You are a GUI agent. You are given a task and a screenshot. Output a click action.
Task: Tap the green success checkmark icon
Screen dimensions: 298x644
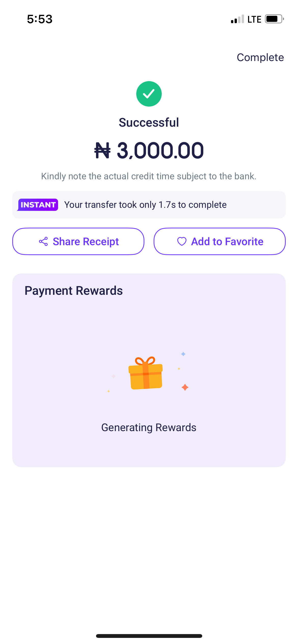coord(149,94)
